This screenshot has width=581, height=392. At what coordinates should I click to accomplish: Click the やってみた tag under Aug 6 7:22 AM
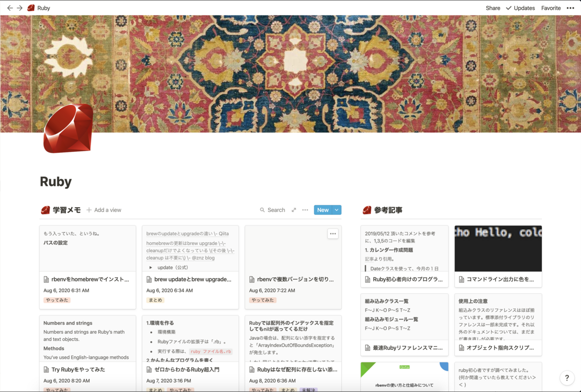click(263, 300)
